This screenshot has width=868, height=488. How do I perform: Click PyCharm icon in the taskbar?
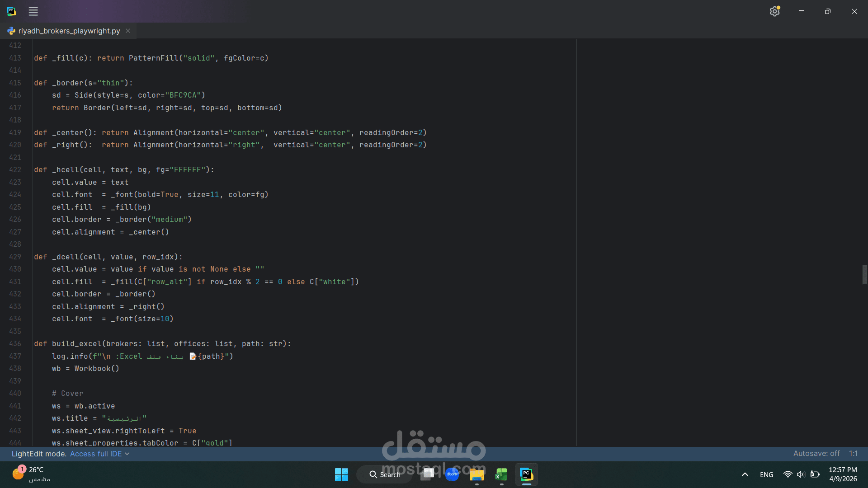[x=526, y=474]
